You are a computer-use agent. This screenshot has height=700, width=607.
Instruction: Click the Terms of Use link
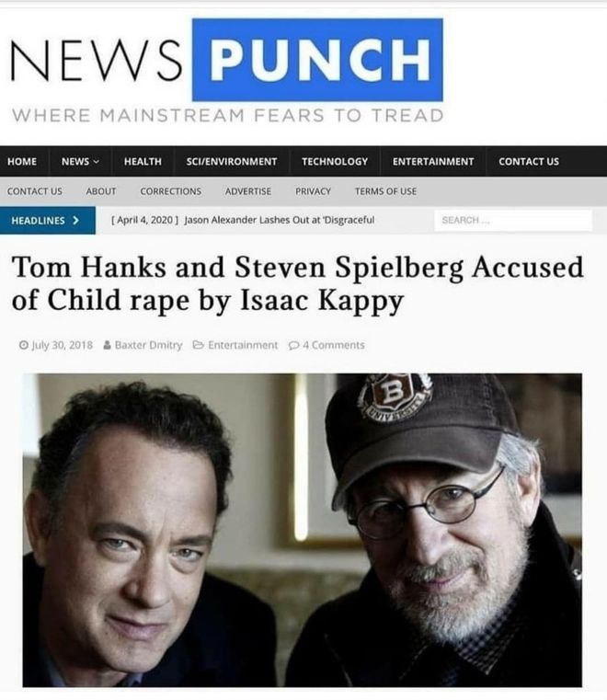(x=385, y=191)
